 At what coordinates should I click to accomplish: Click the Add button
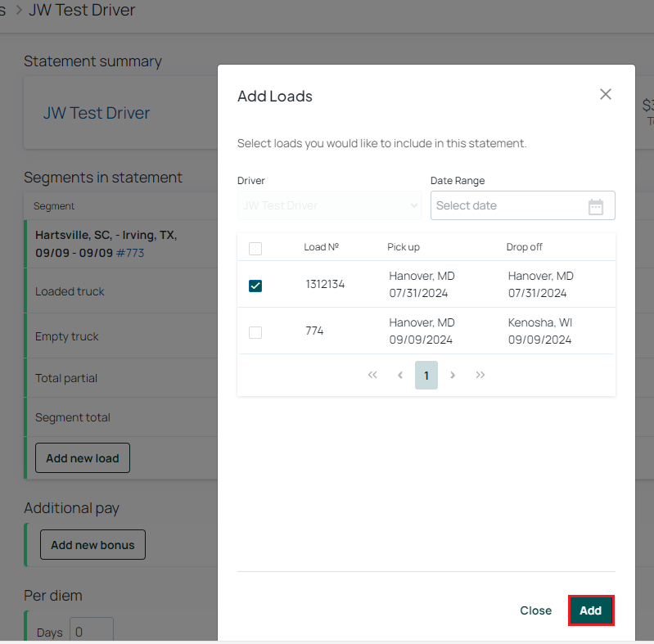pos(591,610)
